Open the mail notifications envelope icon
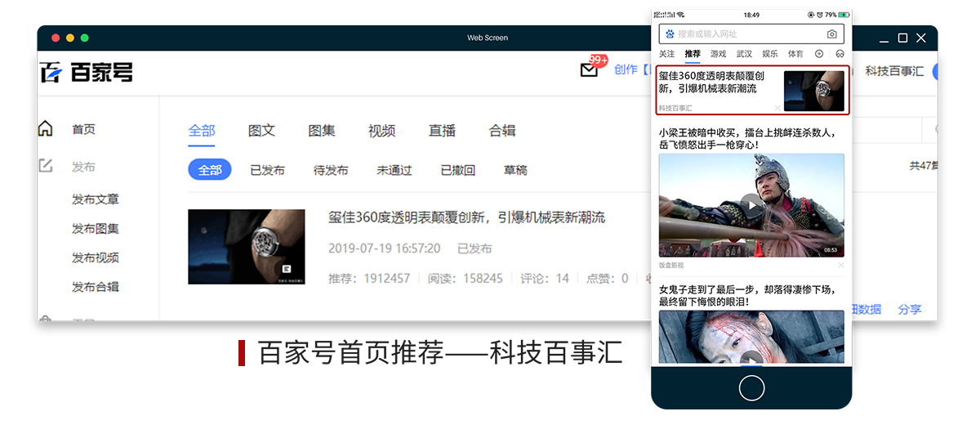980x425 pixels. pos(589,70)
